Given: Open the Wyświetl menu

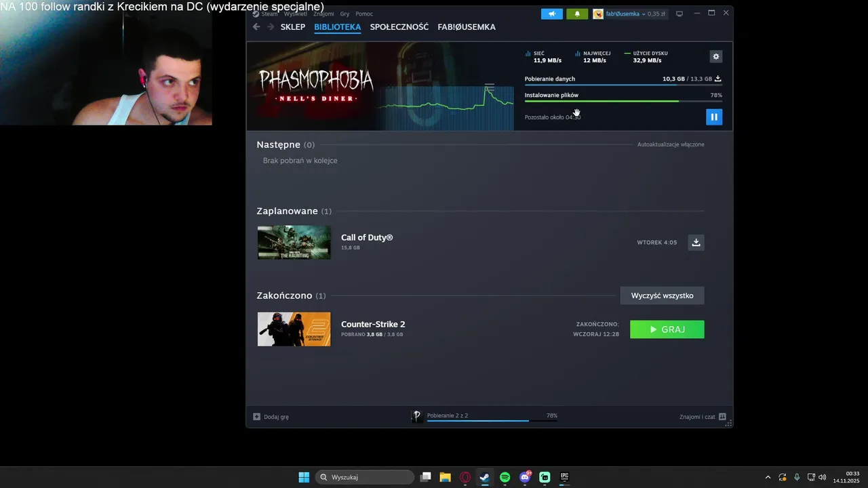Looking at the screenshot, I should (295, 14).
